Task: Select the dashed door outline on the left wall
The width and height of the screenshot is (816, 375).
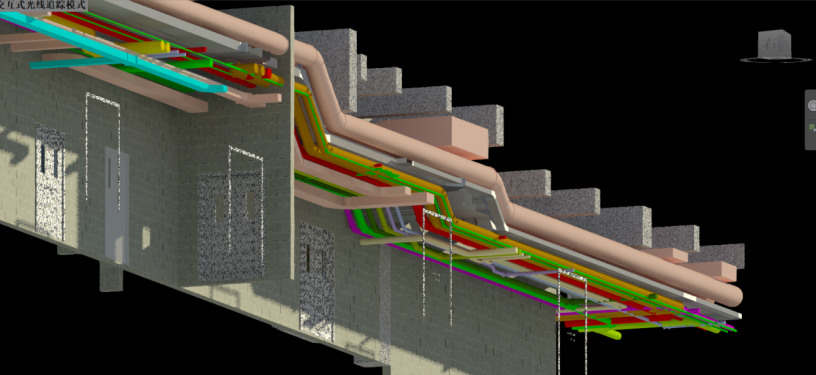Action: 103,152
